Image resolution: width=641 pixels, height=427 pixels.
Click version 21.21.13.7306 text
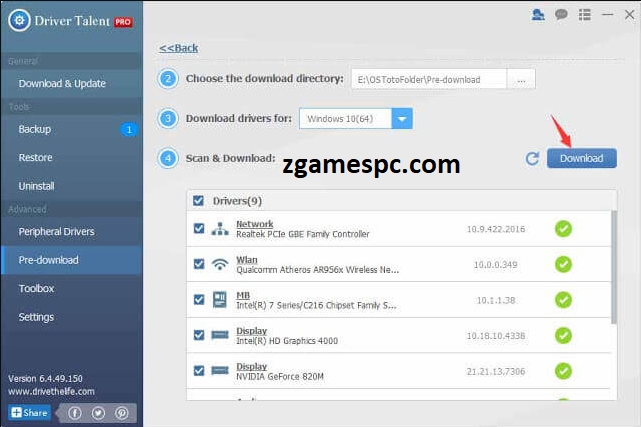(496, 371)
